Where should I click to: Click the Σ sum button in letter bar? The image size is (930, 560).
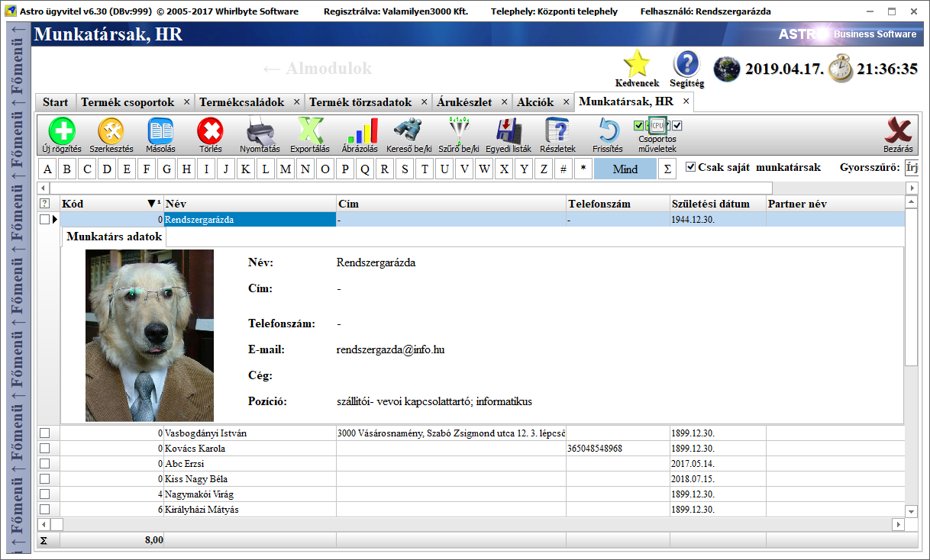667,169
